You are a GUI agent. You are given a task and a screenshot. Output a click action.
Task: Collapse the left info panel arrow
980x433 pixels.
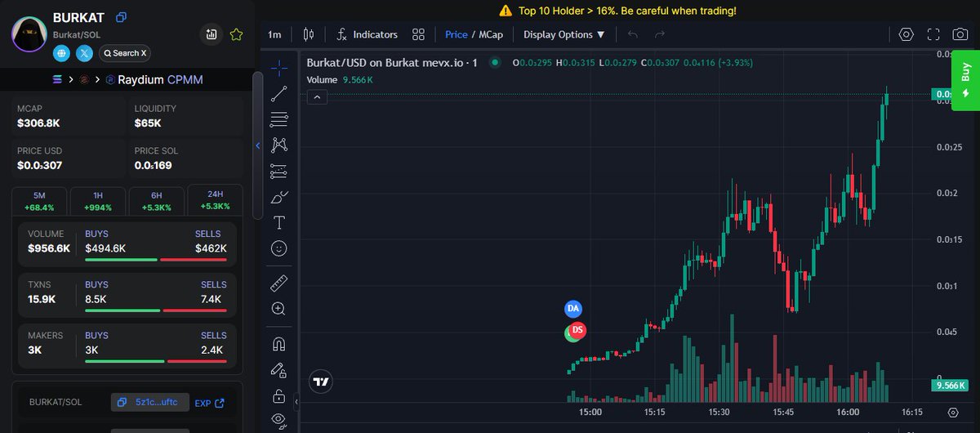(258, 145)
